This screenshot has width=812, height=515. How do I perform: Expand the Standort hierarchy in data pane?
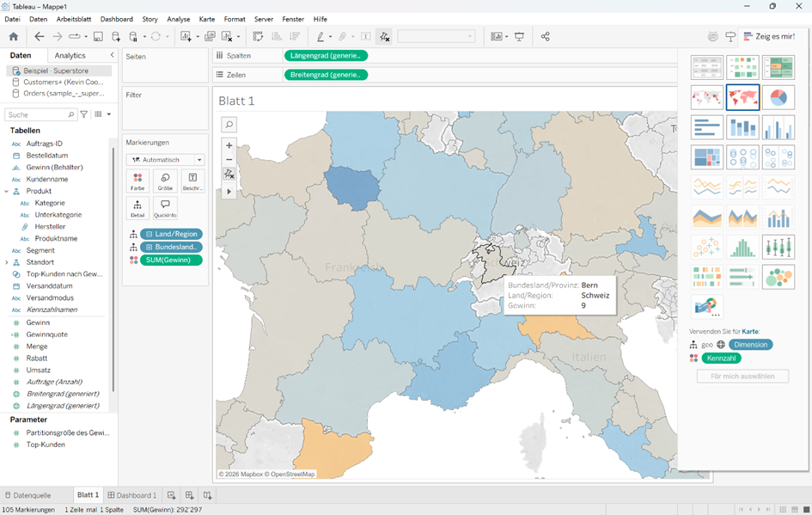pyautogui.click(x=7, y=262)
